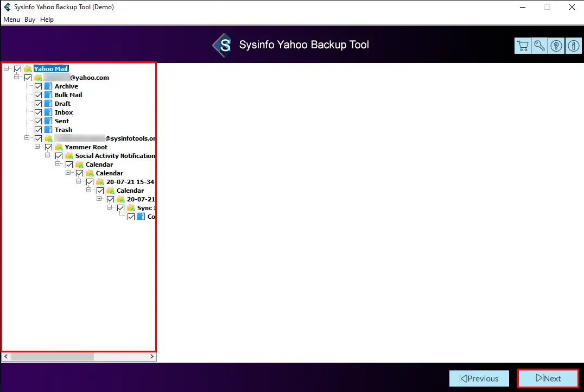This screenshot has height=392, width=584.
Task: Open the Menu menu
Action: [x=11, y=20]
